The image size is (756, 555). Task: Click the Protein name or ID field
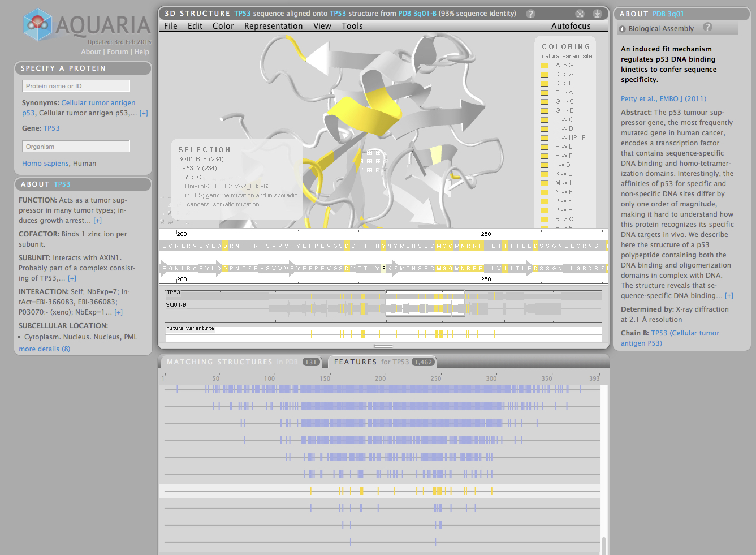(x=76, y=86)
